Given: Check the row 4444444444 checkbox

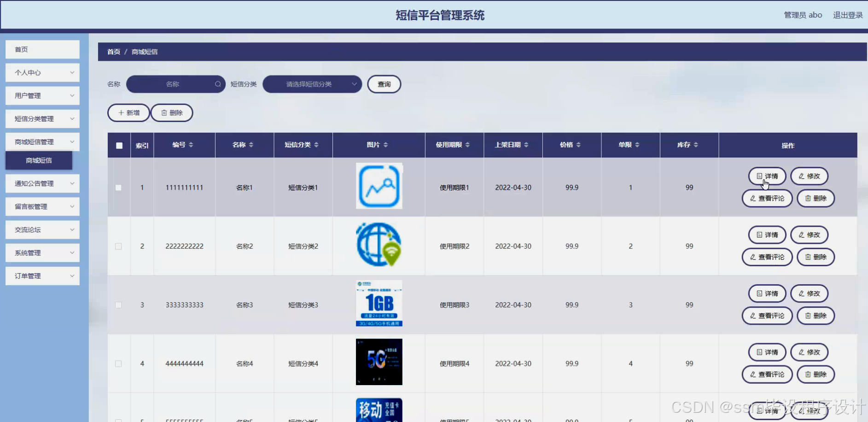Looking at the screenshot, I should tap(118, 363).
